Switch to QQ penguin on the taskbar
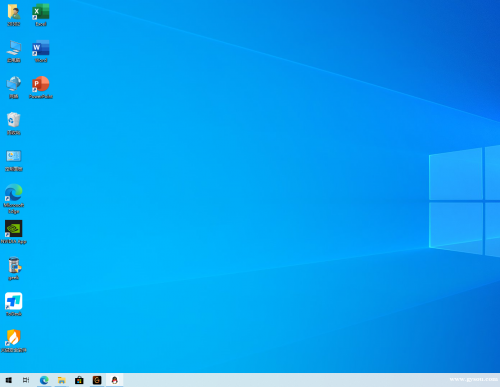This screenshot has width=500, height=387. click(115, 380)
